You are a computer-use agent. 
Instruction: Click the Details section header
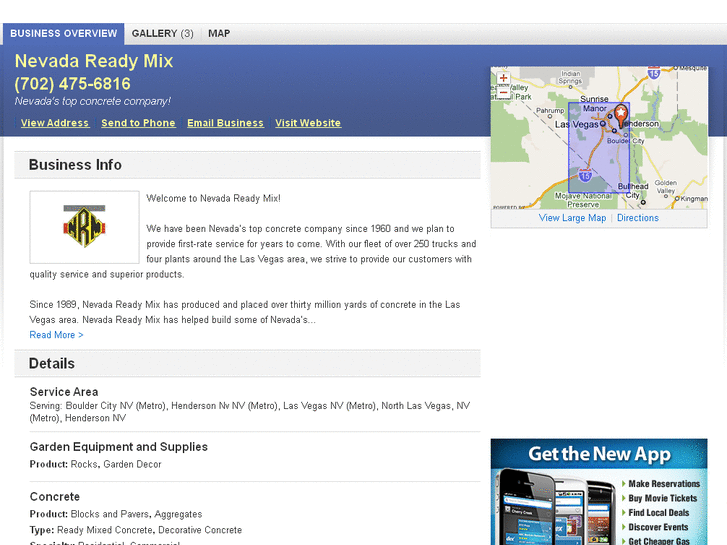(x=247, y=363)
